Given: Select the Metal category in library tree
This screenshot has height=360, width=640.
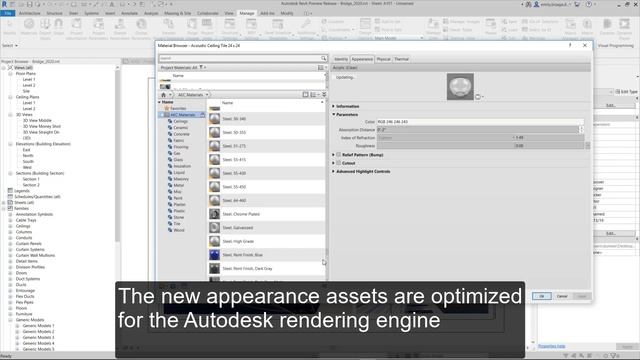Looking at the screenshot, I should 179,185.
